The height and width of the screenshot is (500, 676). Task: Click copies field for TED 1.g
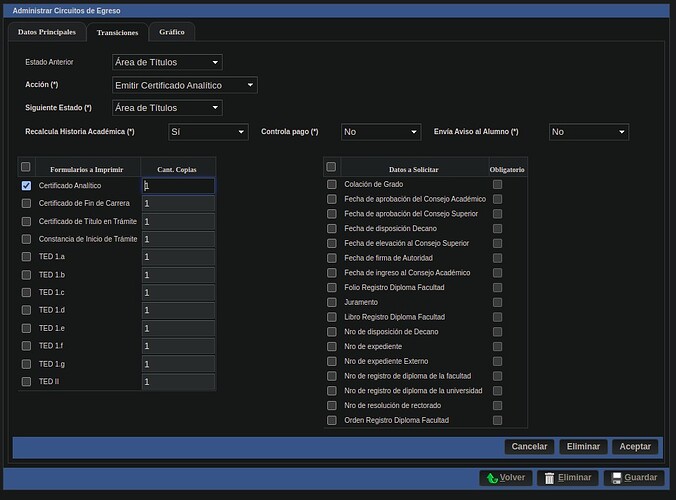pos(178,364)
